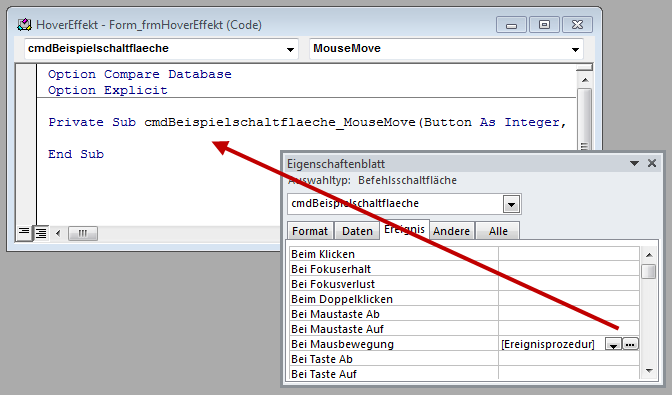Screen dimensions: 672x395
Task: Open dropdown arrow for Bei Mausbewegung
Action: tap(613, 344)
